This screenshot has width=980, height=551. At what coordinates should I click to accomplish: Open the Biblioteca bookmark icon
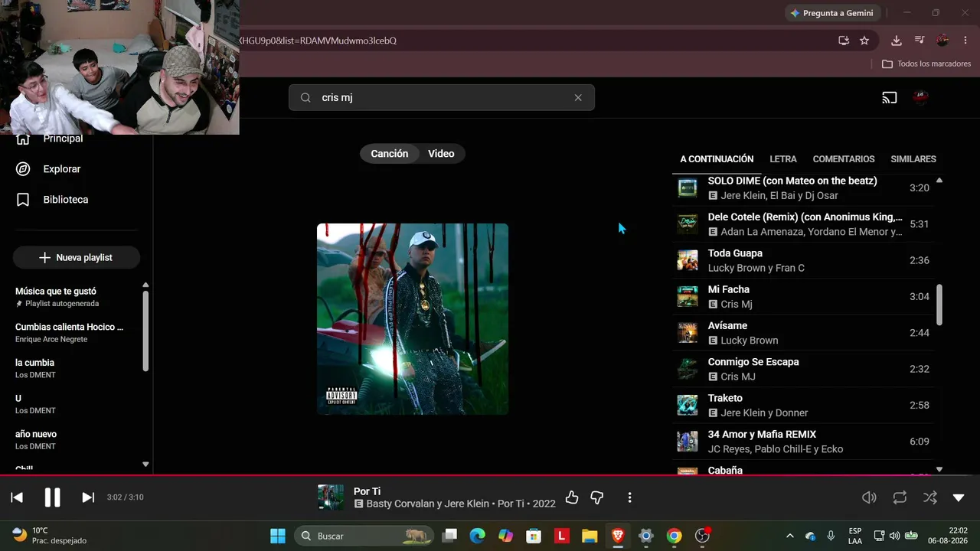(x=23, y=200)
